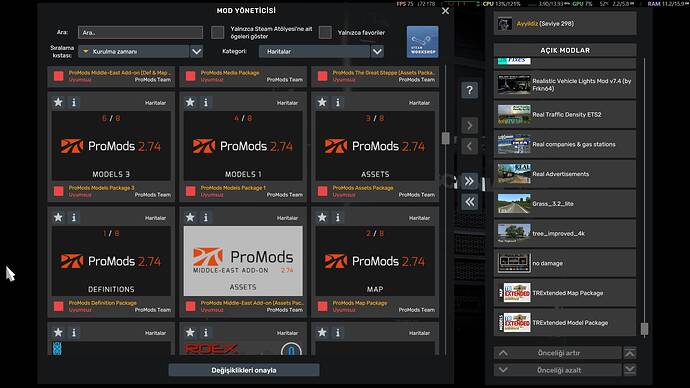Select 'TRExtended Map Package' active mod entry

tap(565, 293)
